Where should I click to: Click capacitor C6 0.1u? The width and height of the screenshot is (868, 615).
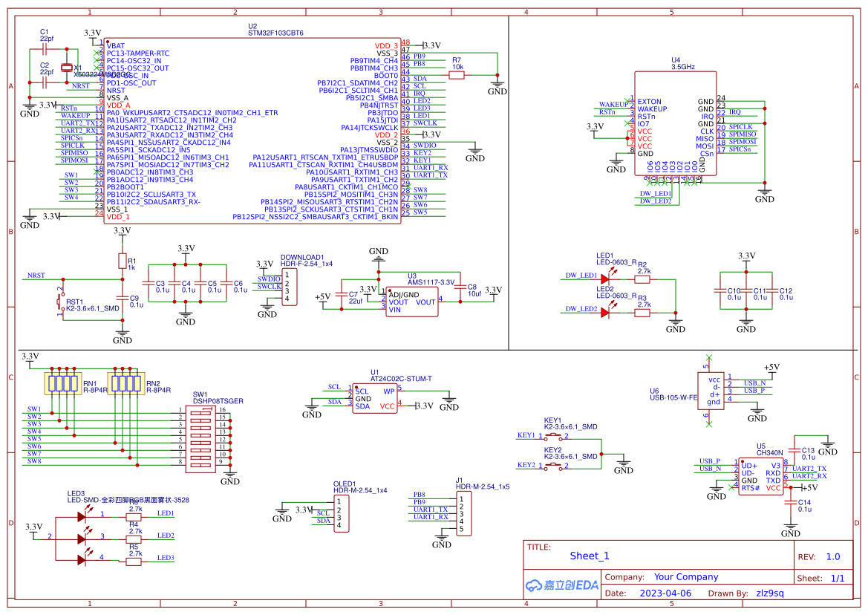click(x=226, y=284)
